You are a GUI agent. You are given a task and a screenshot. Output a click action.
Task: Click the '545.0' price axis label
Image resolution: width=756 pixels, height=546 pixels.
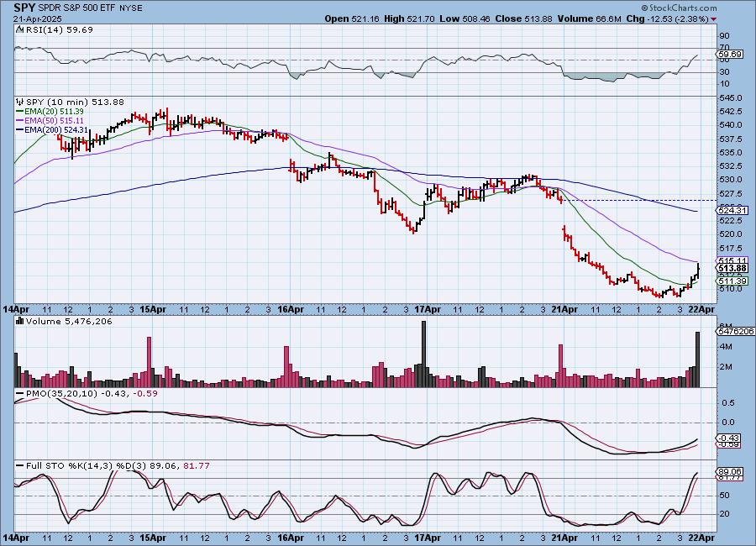point(731,98)
